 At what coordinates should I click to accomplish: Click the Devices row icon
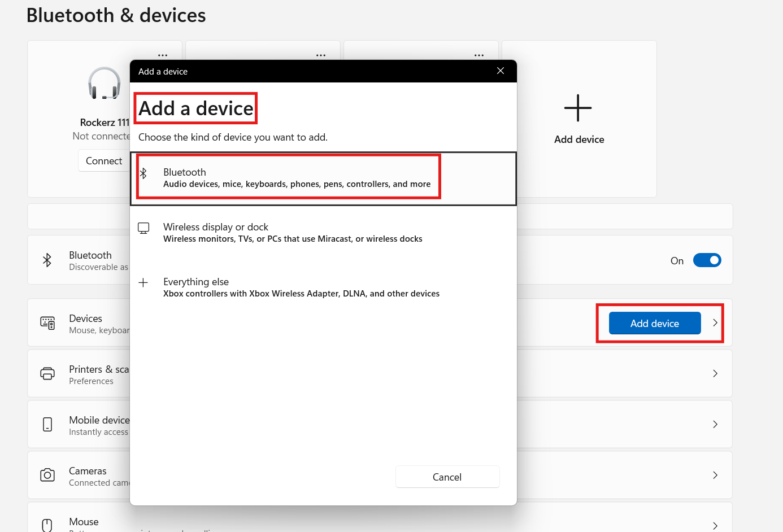[47, 322]
